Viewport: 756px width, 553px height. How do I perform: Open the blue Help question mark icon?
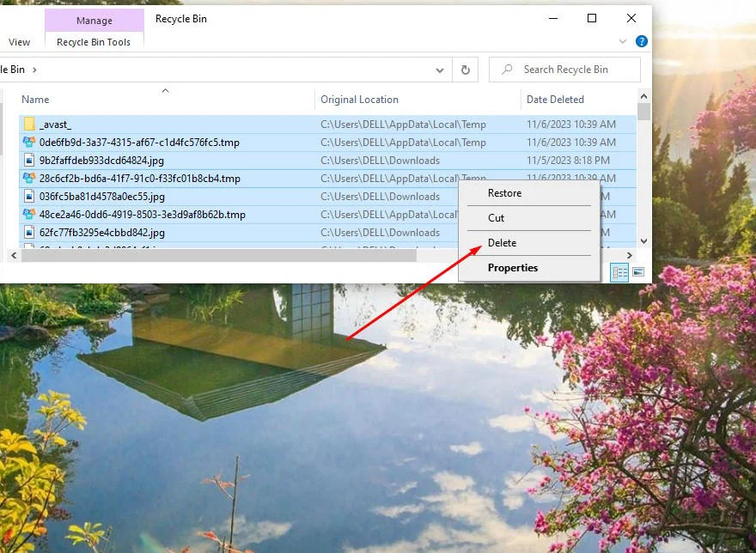click(641, 41)
